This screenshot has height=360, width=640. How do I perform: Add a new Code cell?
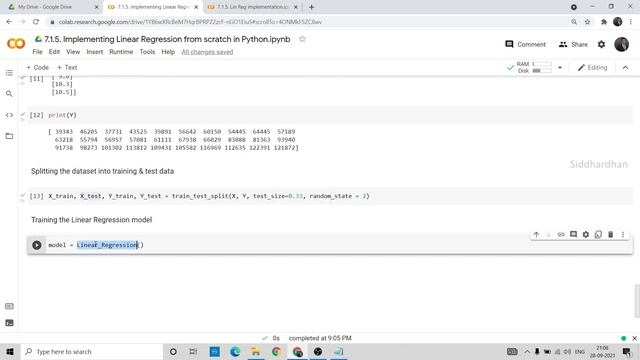point(37,68)
